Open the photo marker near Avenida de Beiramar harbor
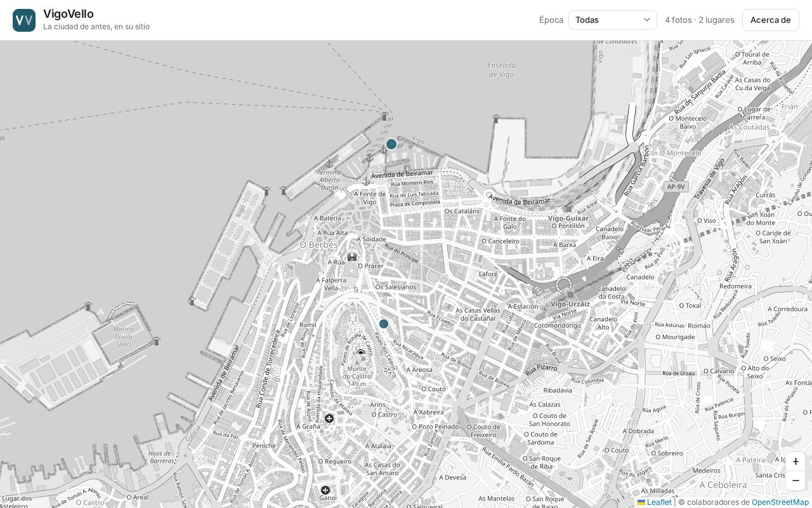This screenshot has width=812, height=508. [x=391, y=144]
